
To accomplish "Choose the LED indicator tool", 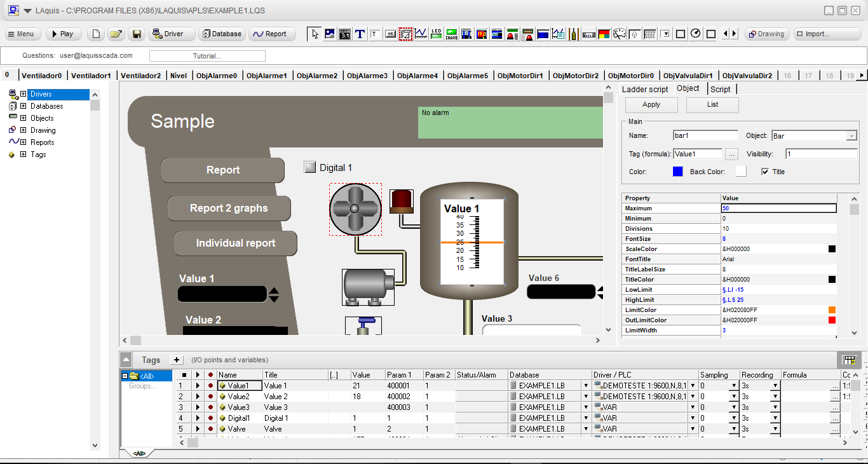I will tap(437, 34).
